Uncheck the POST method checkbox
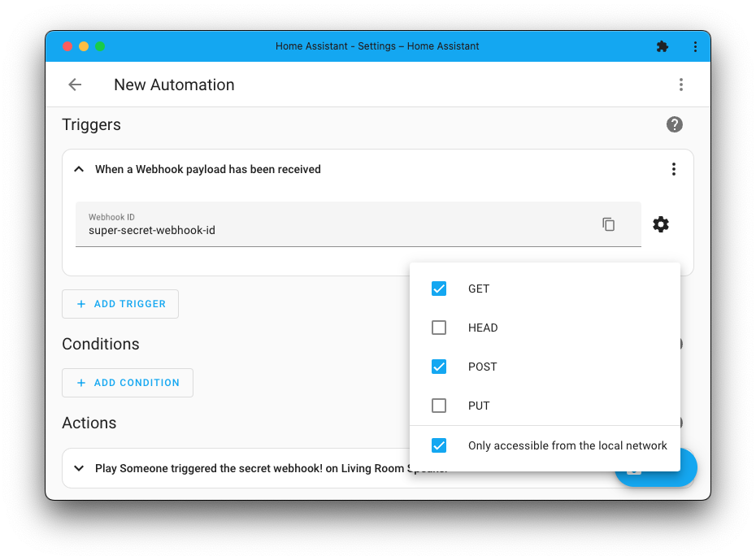 click(x=439, y=367)
